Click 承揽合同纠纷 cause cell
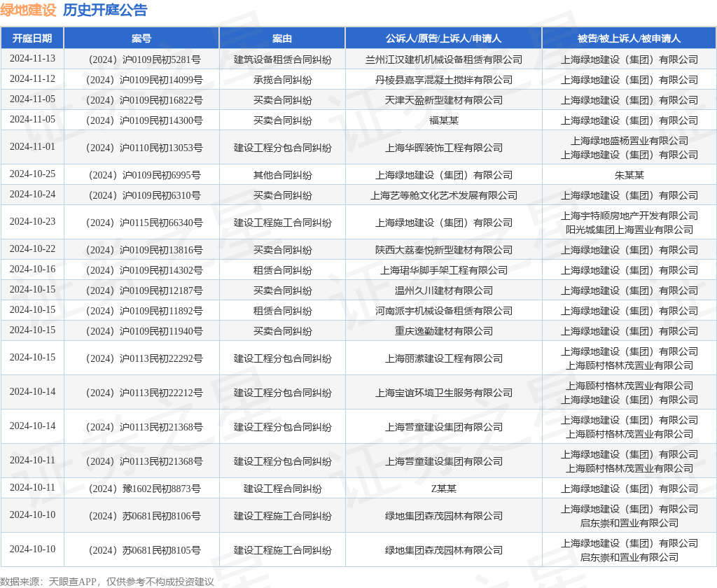The width and height of the screenshot is (717, 588). pyautogui.click(x=283, y=80)
